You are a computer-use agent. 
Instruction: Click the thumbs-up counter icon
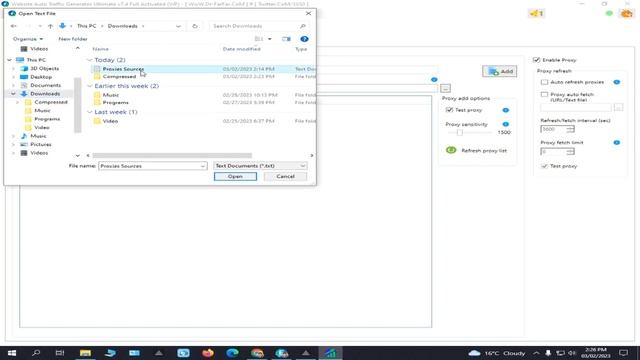[537, 13]
